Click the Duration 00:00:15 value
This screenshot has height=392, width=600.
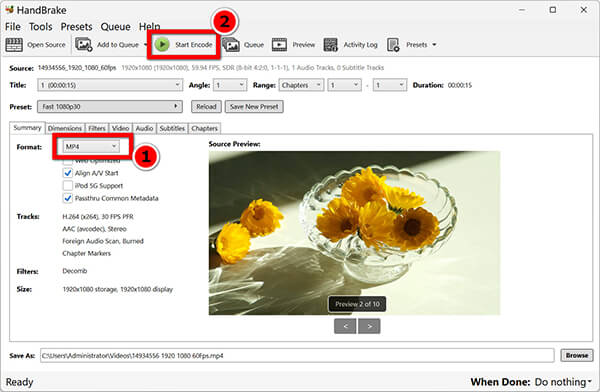tap(460, 85)
